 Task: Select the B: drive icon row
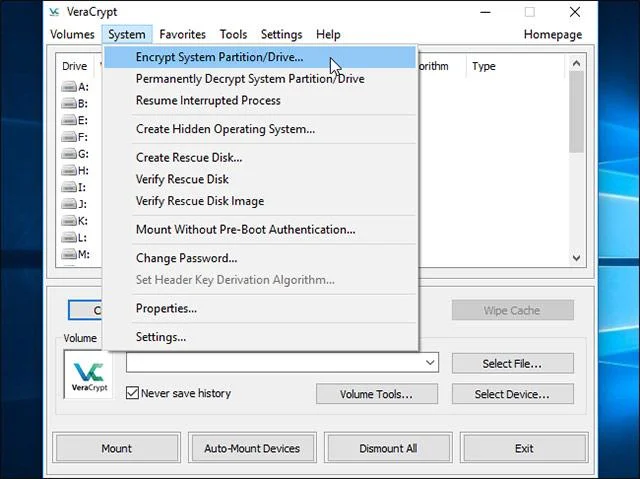coord(75,103)
